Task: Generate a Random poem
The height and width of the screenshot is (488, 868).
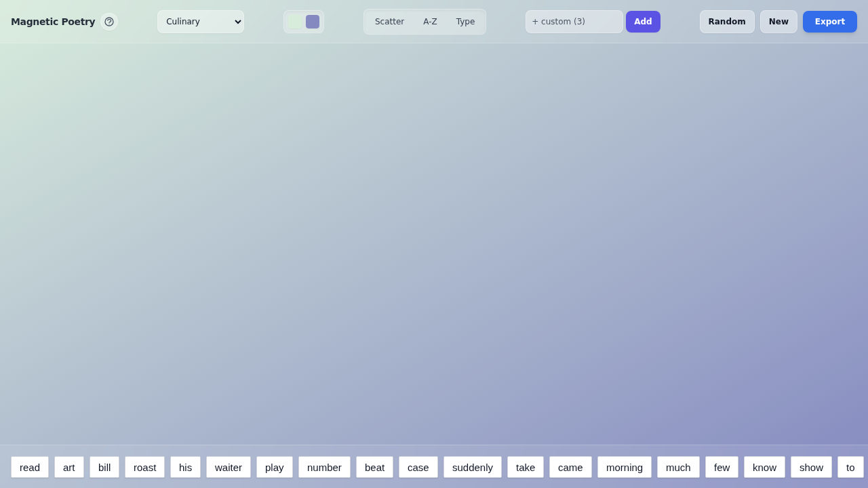Action: coord(727,22)
